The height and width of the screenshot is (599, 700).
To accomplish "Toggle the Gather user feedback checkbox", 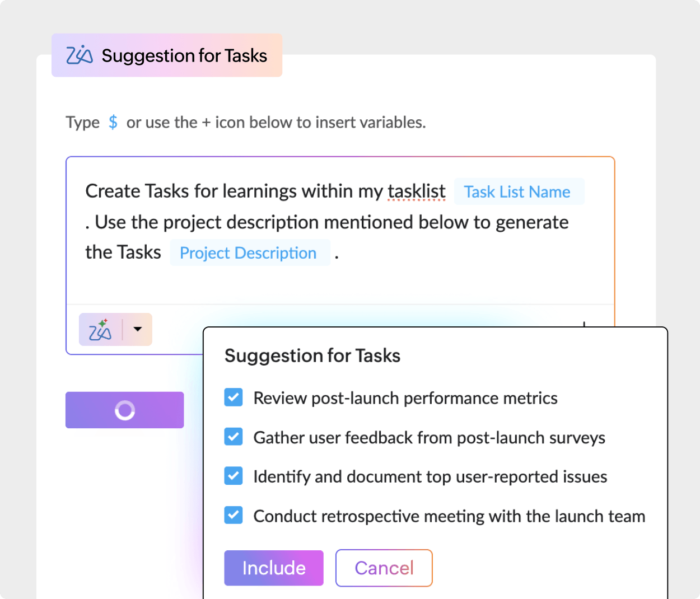I will (233, 437).
